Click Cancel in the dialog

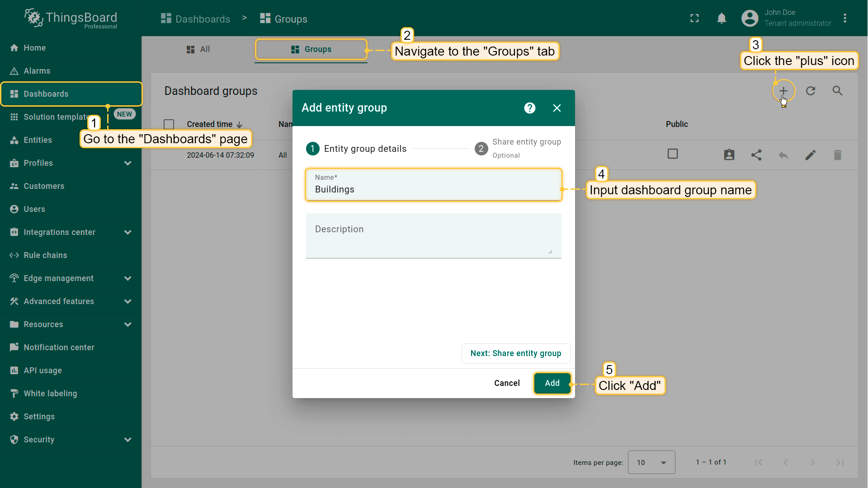[507, 383]
